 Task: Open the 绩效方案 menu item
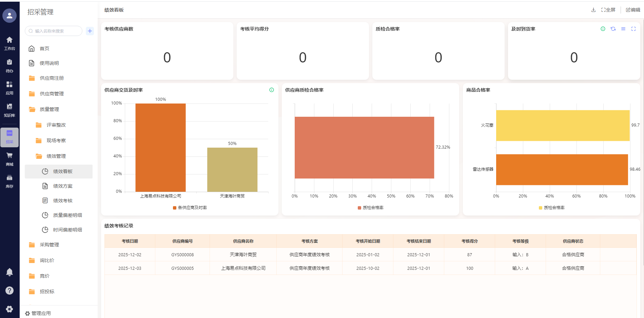click(63, 186)
